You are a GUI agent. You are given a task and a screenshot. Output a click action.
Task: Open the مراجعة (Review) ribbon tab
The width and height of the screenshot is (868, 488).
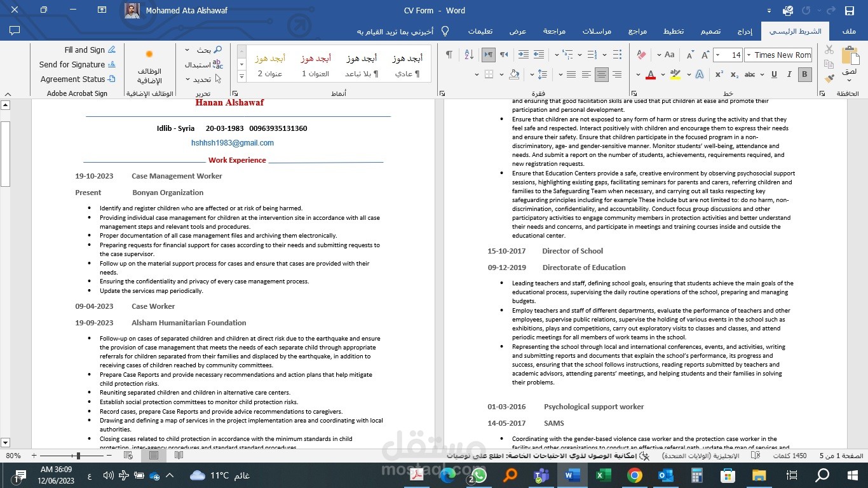(x=554, y=31)
